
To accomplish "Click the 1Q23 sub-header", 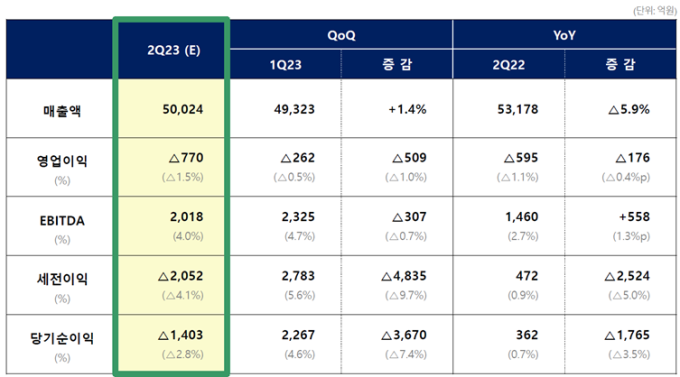I will (285, 65).
